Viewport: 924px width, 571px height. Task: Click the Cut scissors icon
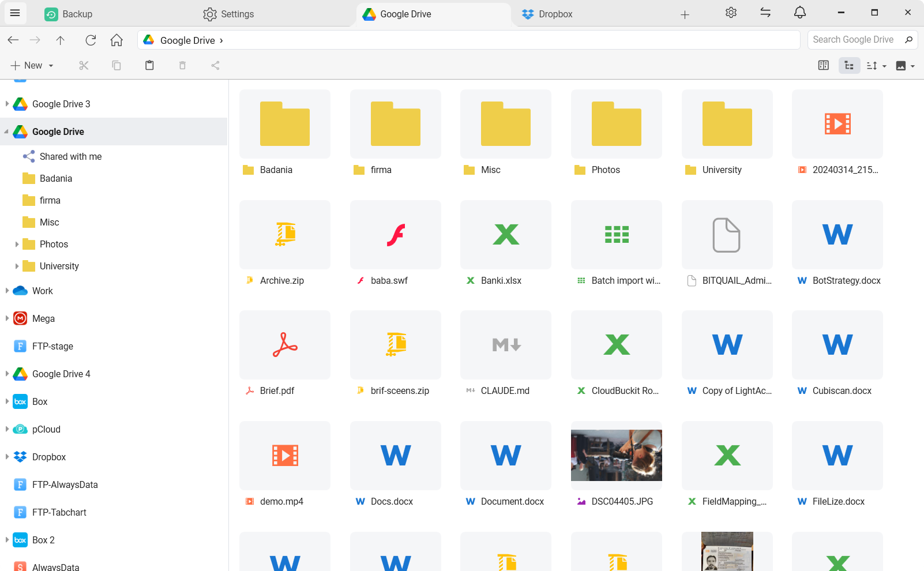click(x=84, y=66)
